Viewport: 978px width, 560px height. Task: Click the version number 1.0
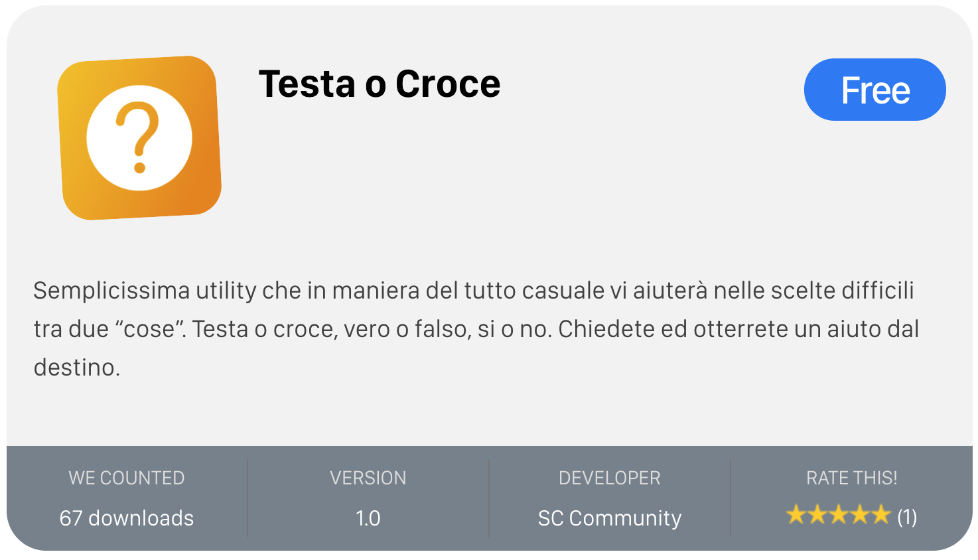(x=368, y=518)
